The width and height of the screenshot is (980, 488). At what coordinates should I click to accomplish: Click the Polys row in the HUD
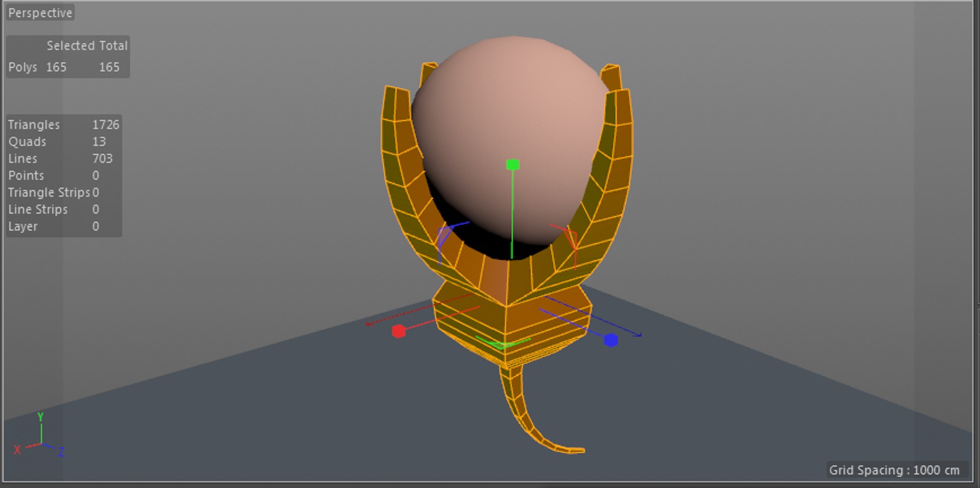[64, 67]
